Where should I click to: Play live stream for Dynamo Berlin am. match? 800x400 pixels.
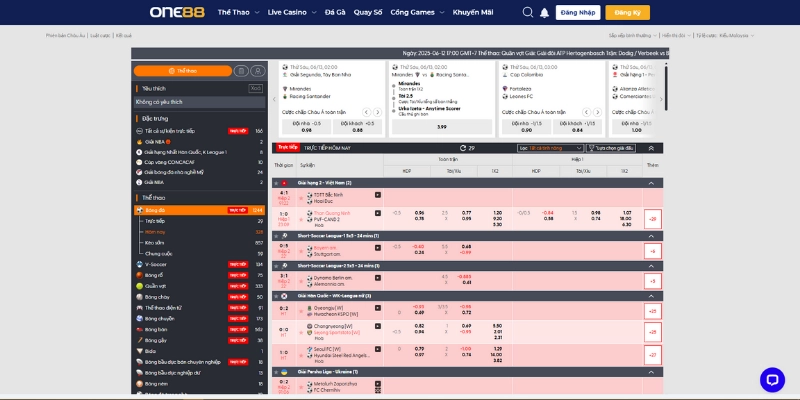coord(378,278)
